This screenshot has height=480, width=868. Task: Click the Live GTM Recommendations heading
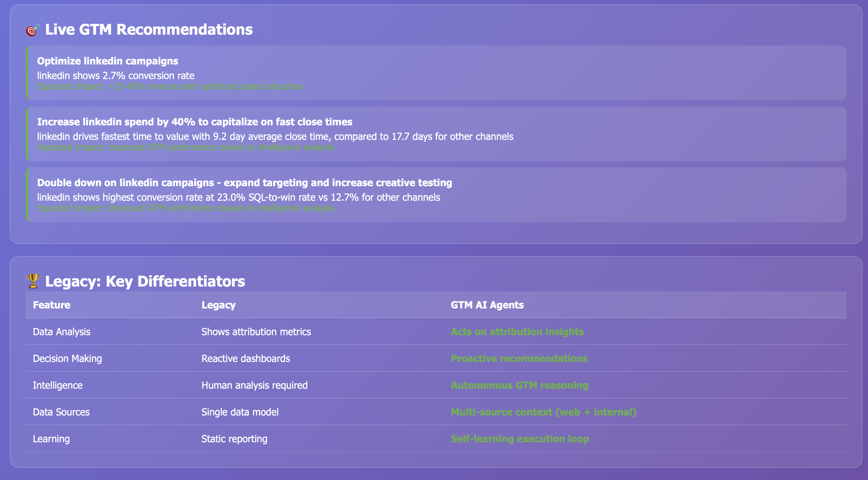pos(149,30)
